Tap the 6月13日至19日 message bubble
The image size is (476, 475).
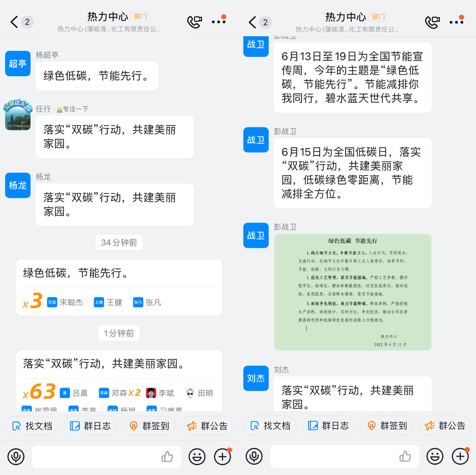(x=353, y=77)
